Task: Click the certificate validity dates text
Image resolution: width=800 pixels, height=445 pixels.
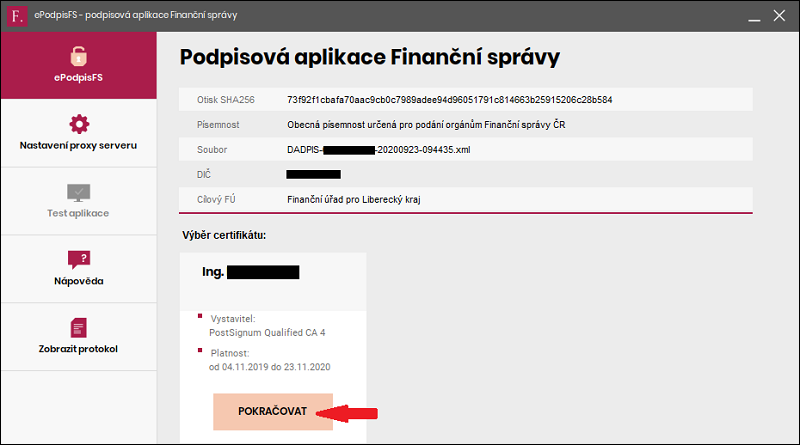Action: 269,367
